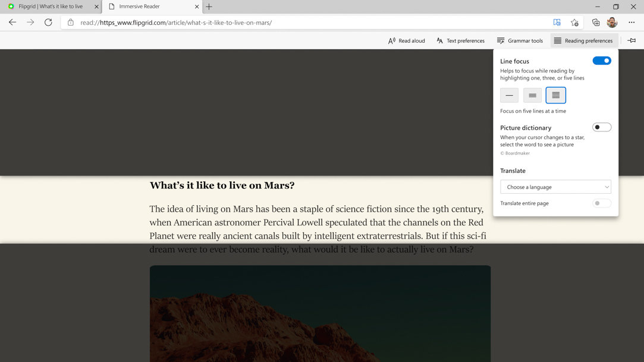
Task: Open the user profile avatar
Action: tap(612, 23)
